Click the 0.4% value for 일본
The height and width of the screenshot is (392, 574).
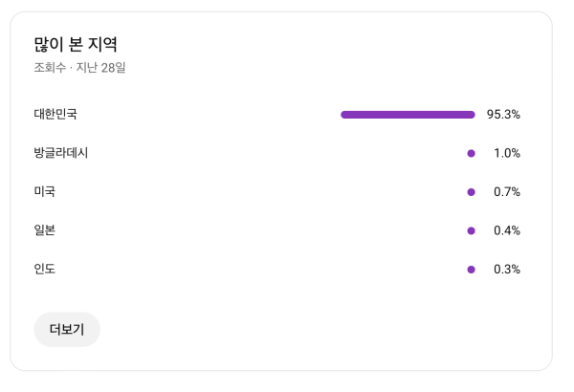point(507,230)
